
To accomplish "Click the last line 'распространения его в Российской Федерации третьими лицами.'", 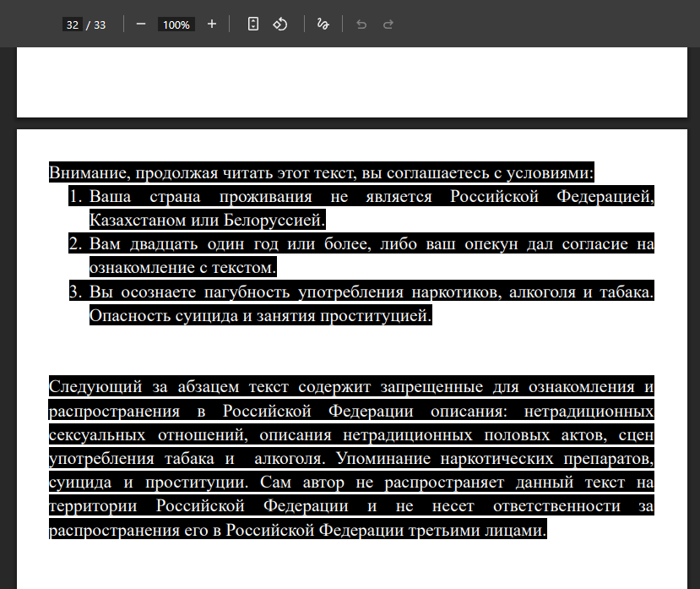I will coord(298,530).
